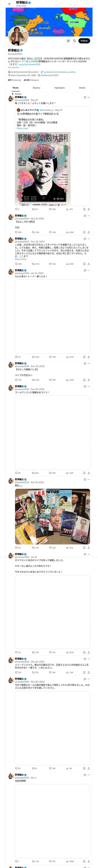This screenshot has width=98, height=868.
Task: Expand Show more in quoted よしもとライブ post
Action: click(22, 128)
